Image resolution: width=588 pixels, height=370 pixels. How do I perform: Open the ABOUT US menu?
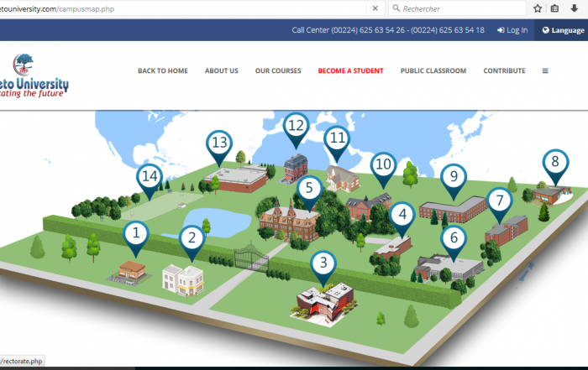point(222,71)
